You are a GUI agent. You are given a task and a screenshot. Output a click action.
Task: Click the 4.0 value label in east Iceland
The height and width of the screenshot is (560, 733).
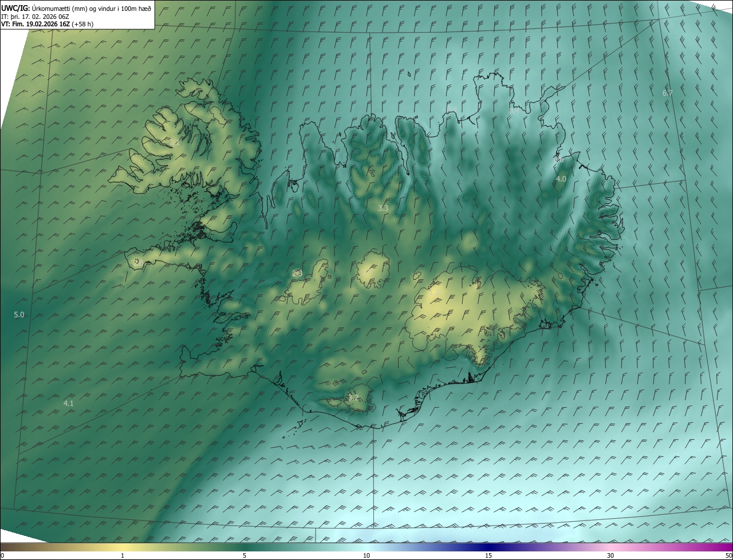(x=561, y=179)
